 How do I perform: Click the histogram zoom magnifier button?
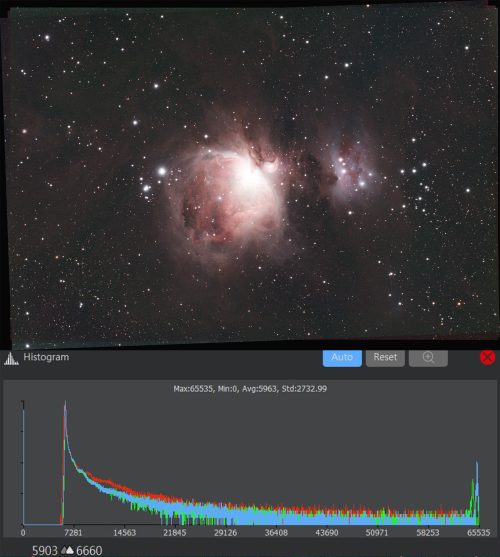[428, 358]
